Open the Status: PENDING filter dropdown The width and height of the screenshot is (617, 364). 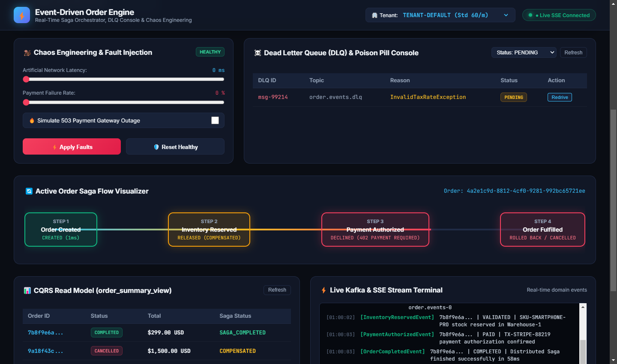[x=524, y=53]
